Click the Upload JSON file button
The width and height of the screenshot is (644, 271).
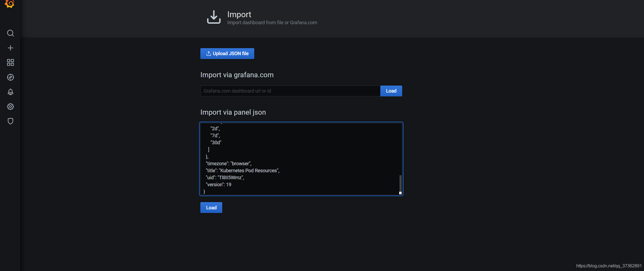pyautogui.click(x=227, y=54)
